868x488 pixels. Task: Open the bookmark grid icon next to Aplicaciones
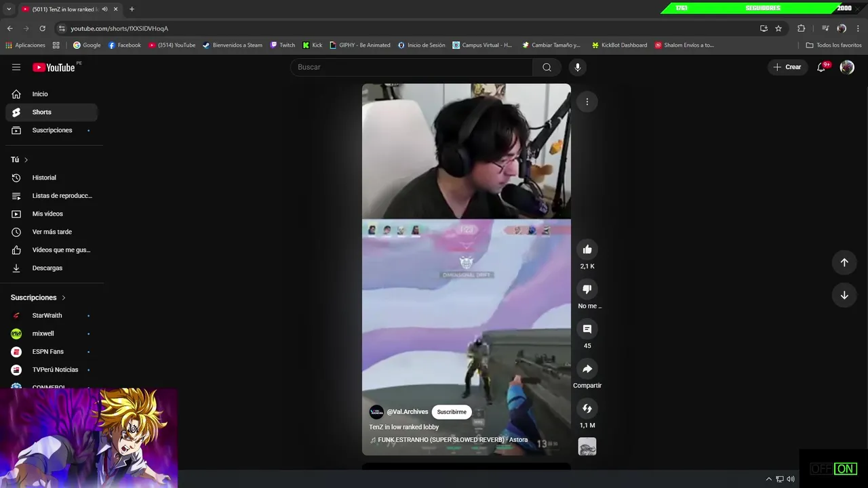(x=56, y=45)
